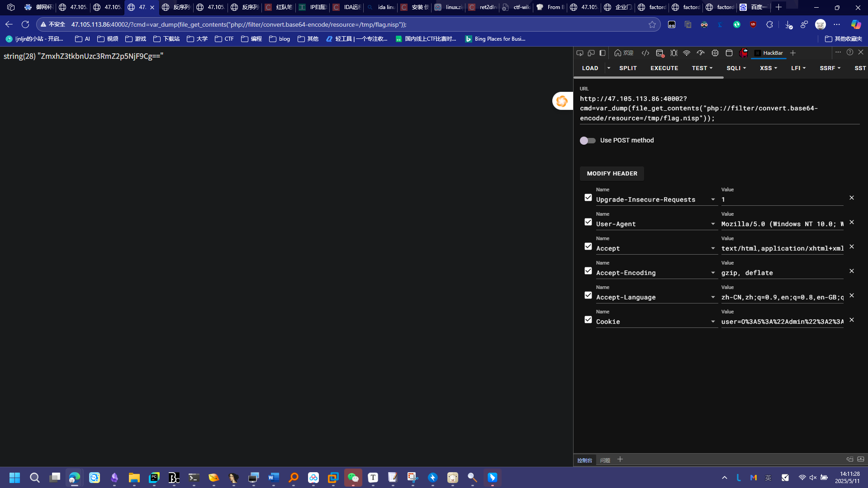Open the Upgrade-Insecure-Requests name dropdown

tap(713, 199)
